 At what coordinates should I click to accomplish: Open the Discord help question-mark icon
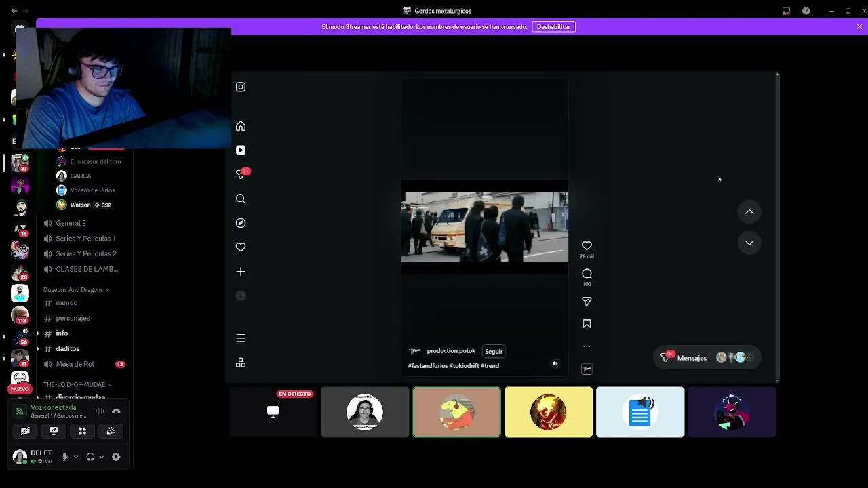point(806,11)
